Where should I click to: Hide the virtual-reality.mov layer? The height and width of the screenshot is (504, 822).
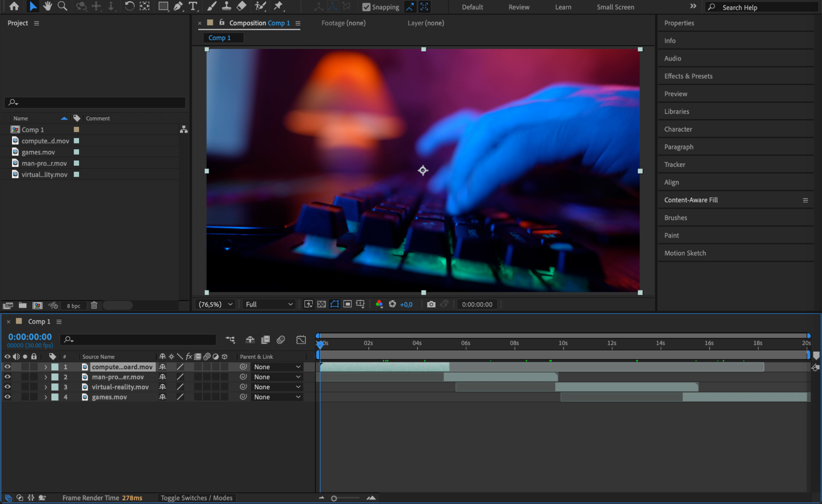[x=7, y=387]
